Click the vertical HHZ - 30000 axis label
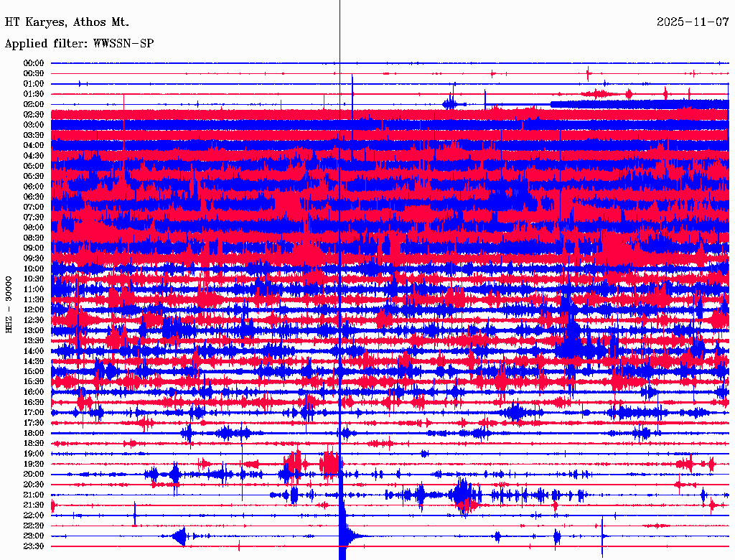 [x=9, y=305]
